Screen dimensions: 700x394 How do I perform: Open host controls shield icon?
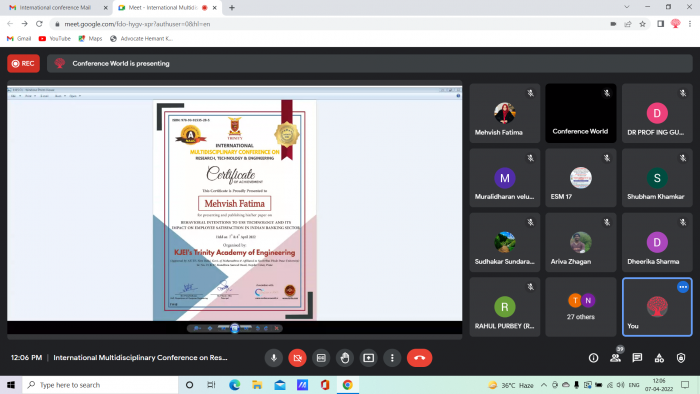coord(681,358)
